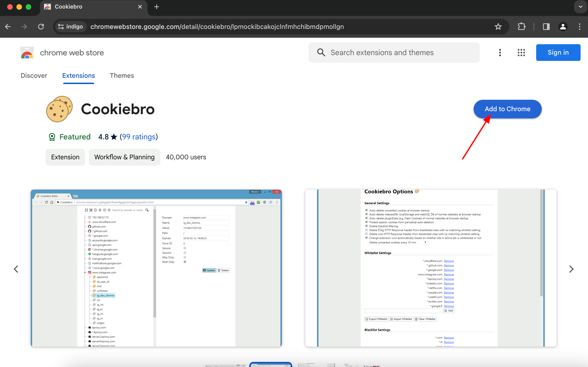588x367 pixels.
Task: Open the Chrome profile avatar icon
Action: pyautogui.click(x=563, y=26)
